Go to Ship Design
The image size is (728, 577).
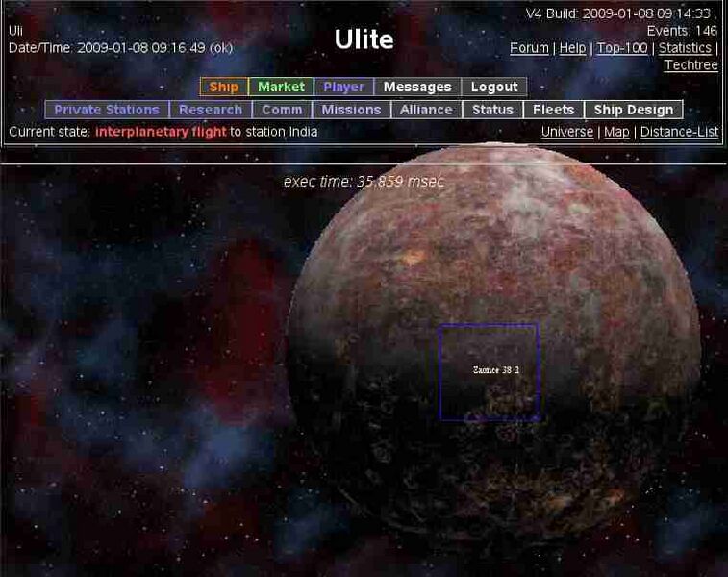click(634, 110)
